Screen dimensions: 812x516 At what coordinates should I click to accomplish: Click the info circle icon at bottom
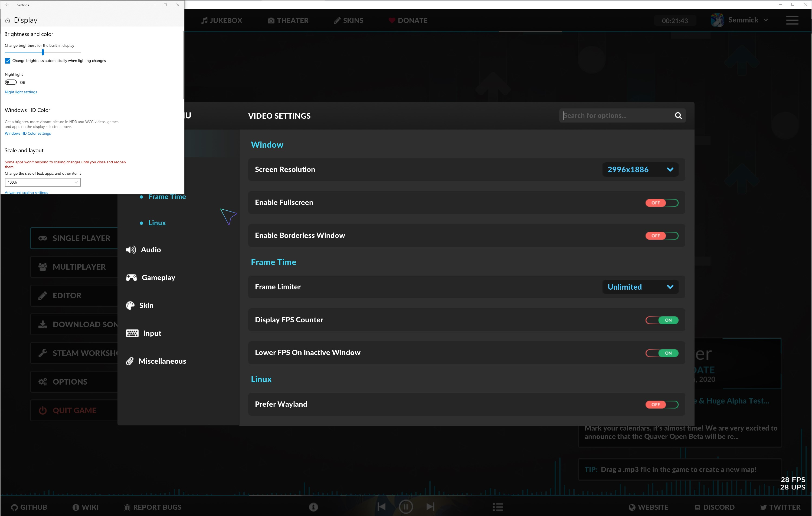click(x=313, y=507)
